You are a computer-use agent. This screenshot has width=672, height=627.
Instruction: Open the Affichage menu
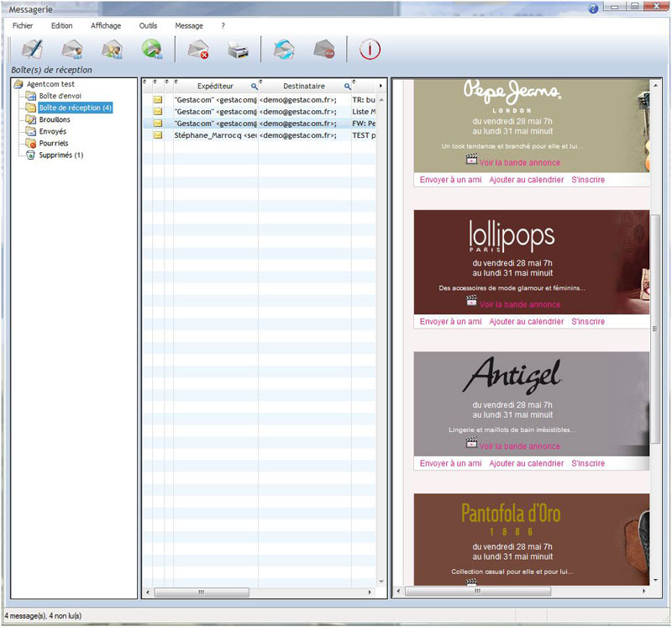point(106,26)
